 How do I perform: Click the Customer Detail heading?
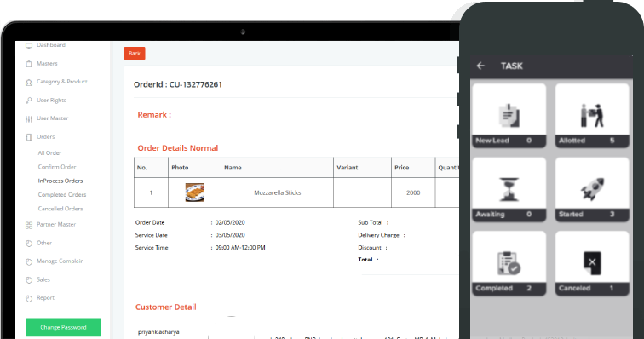pyautogui.click(x=166, y=307)
